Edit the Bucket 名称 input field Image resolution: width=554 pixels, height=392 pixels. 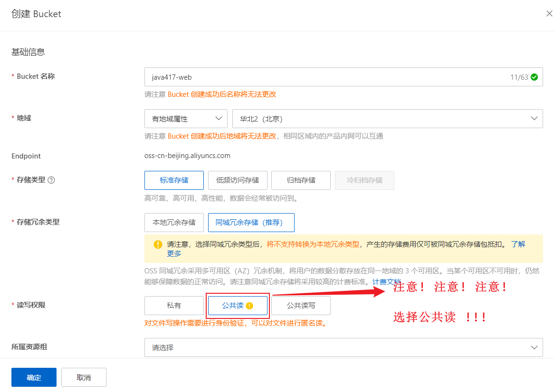pos(344,77)
